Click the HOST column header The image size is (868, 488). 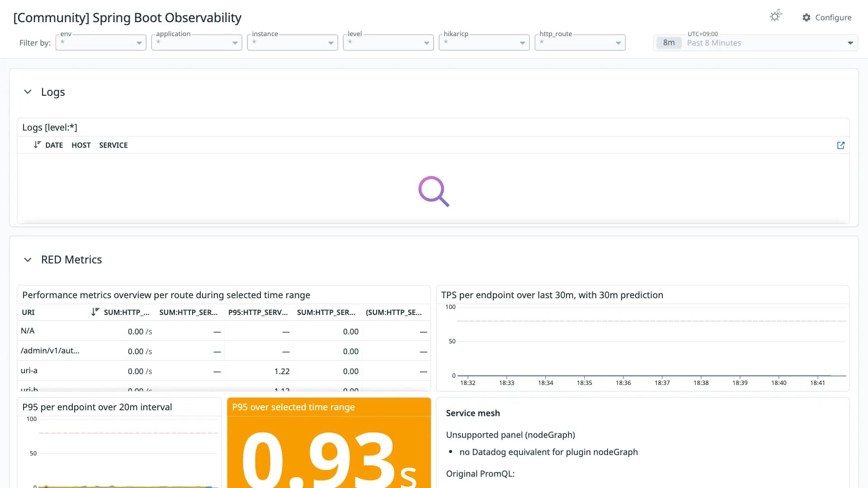81,145
